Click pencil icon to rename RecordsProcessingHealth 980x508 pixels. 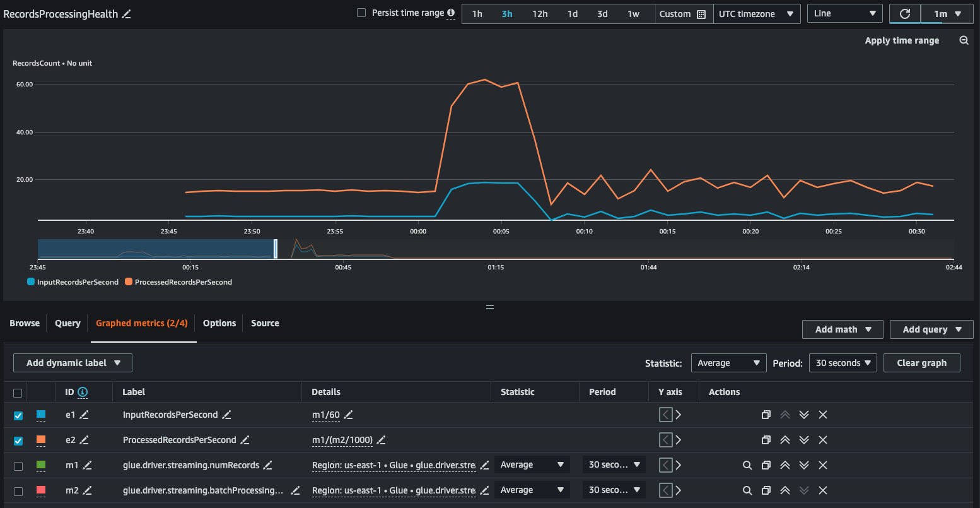click(x=127, y=14)
